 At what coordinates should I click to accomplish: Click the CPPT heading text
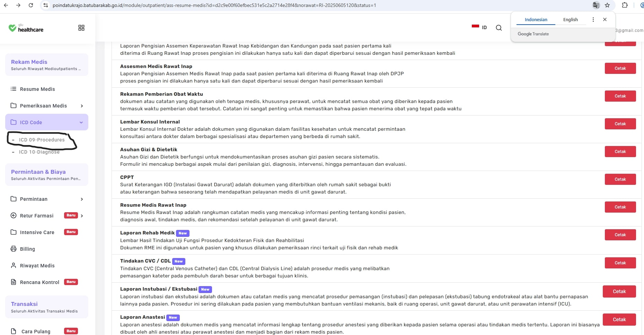[x=127, y=177]
